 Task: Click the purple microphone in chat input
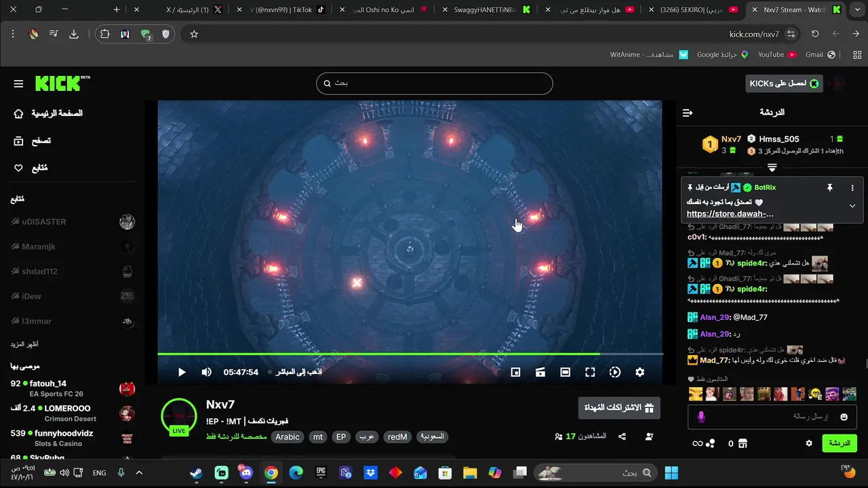[x=701, y=417]
